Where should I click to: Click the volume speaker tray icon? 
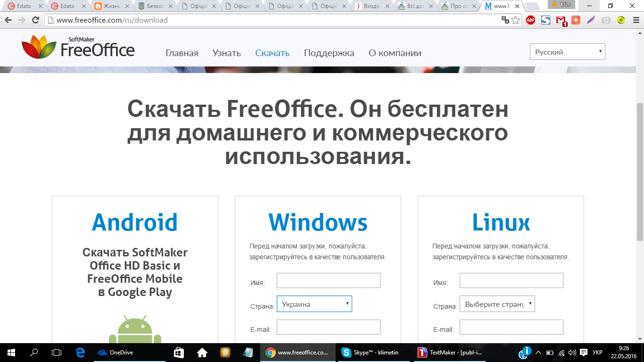[572, 352]
